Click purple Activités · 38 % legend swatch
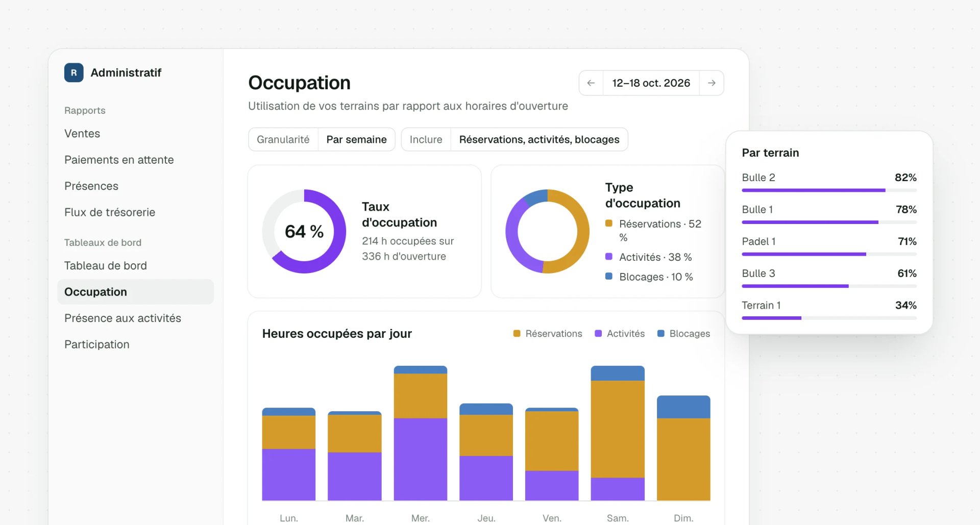 (608, 257)
